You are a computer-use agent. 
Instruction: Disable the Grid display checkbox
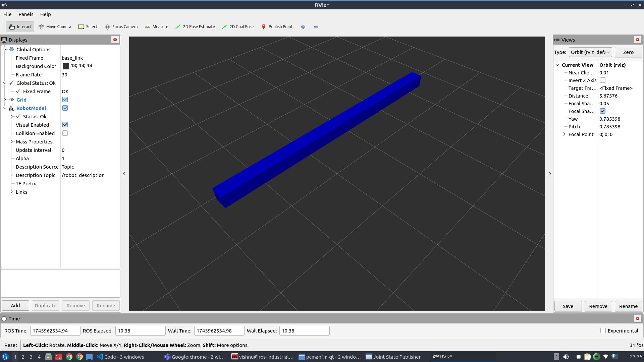[x=65, y=100]
